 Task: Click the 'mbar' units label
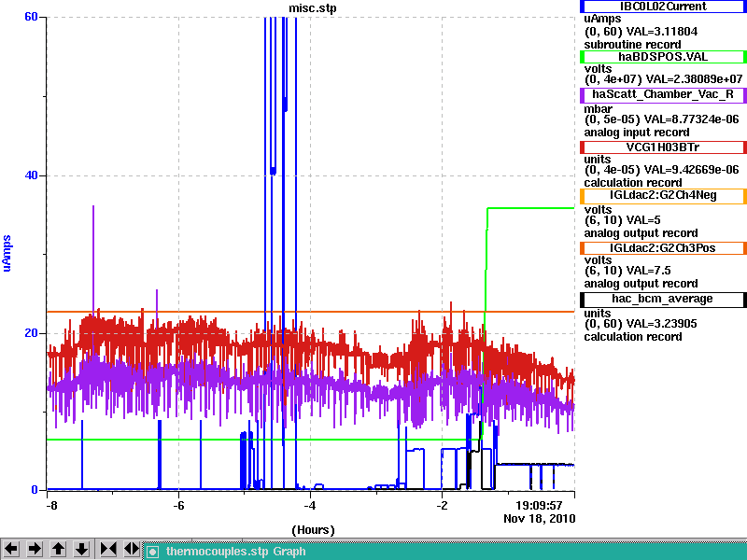coord(598,109)
